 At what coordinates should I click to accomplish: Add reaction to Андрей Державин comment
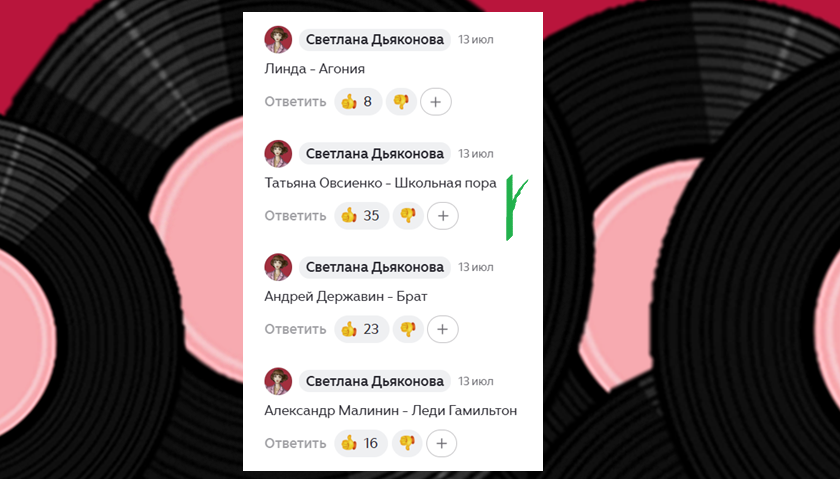pyautogui.click(x=442, y=329)
